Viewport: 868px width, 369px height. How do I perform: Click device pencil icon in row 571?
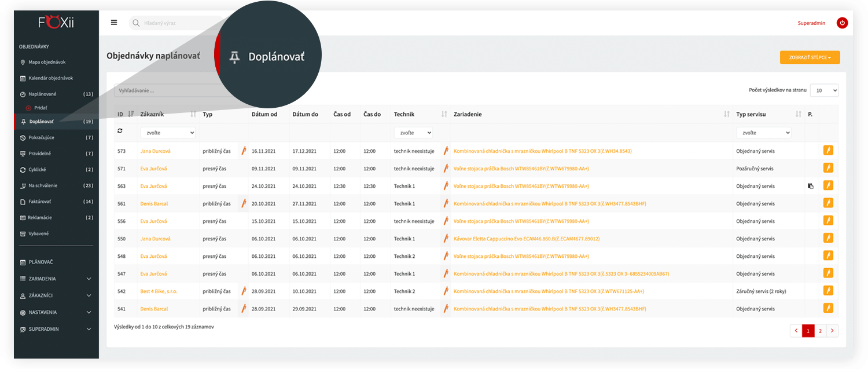coord(446,169)
